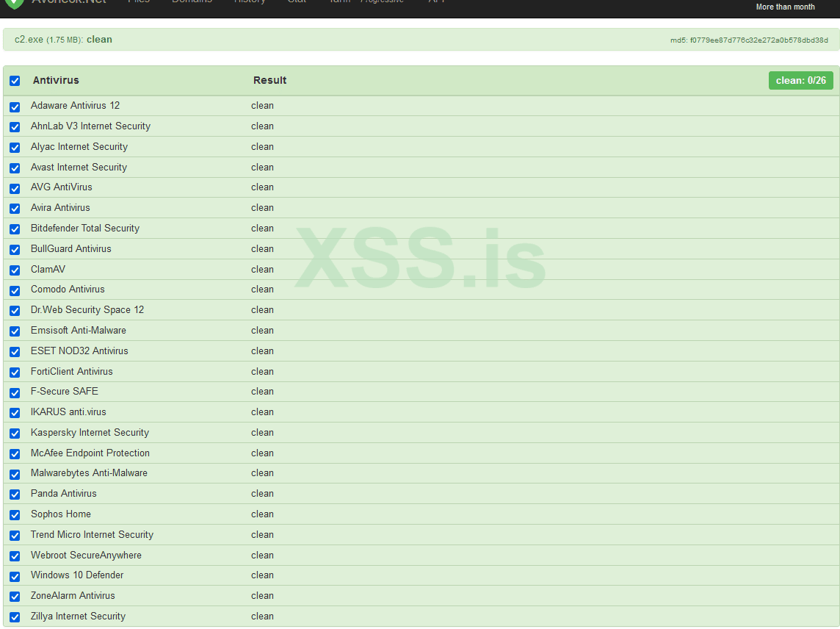
Task: Toggle the select-all checkbox beside the Antivirus header
Action: [x=15, y=81]
